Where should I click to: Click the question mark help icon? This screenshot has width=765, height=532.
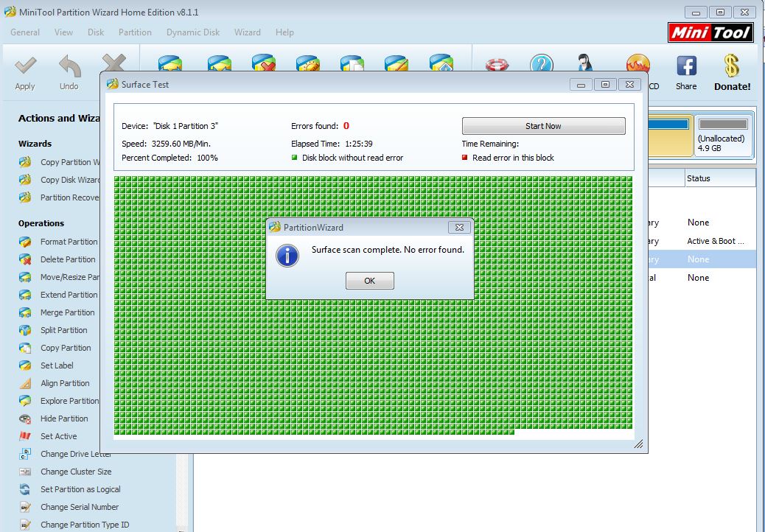pos(542,63)
